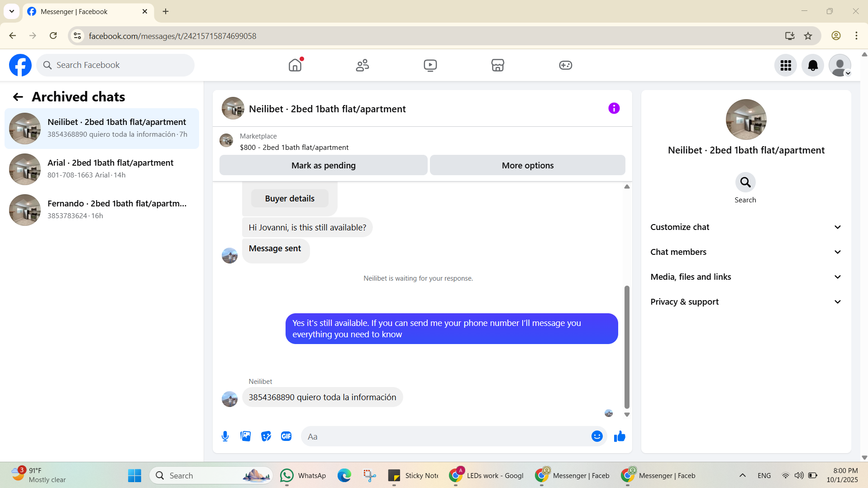The width and height of the screenshot is (868, 488).
Task: Open LEDs work Chrome window in taskbar
Action: [486, 475]
